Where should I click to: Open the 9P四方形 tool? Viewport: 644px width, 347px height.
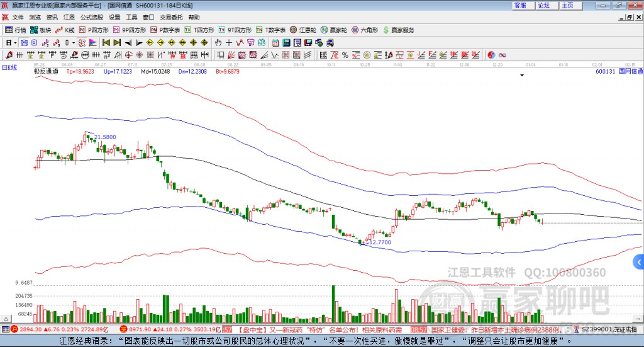click(130, 30)
